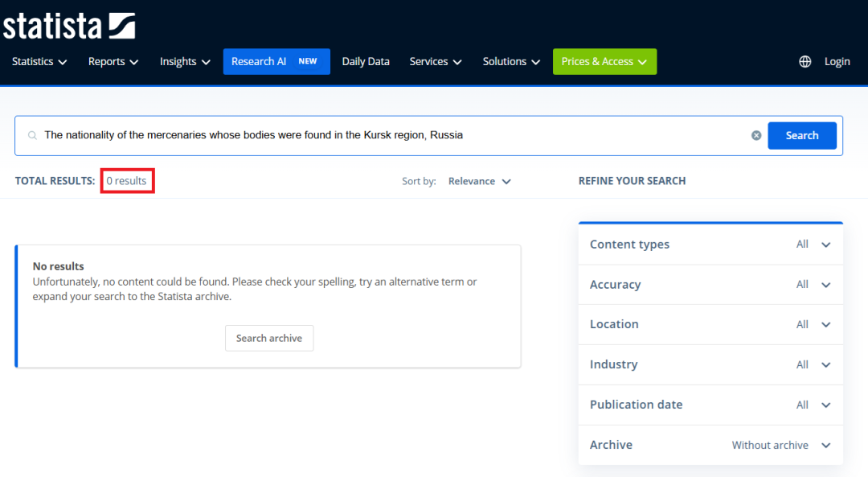
Task: Click the NEW badge on Research AI
Action: click(308, 61)
